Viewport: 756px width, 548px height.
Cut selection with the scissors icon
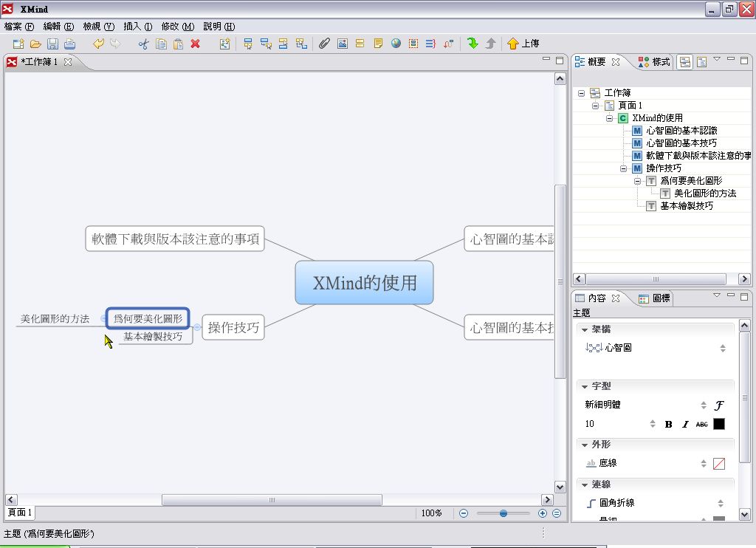[144, 44]
